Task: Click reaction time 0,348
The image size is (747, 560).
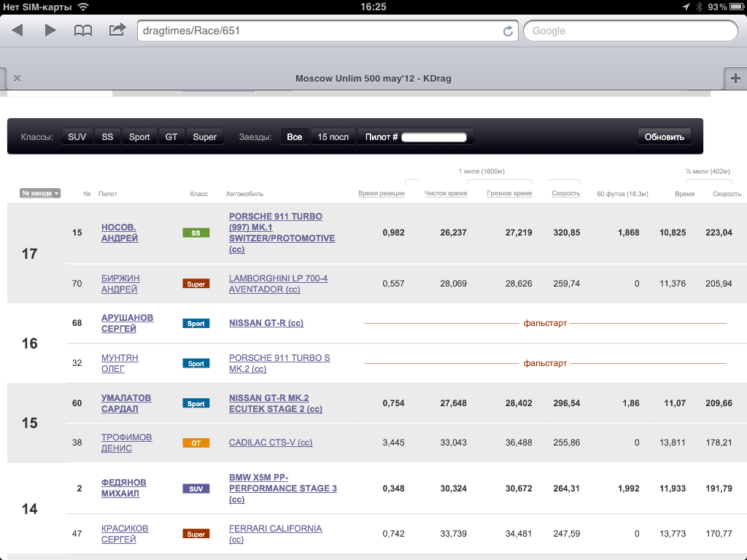Action: point(393,488)
